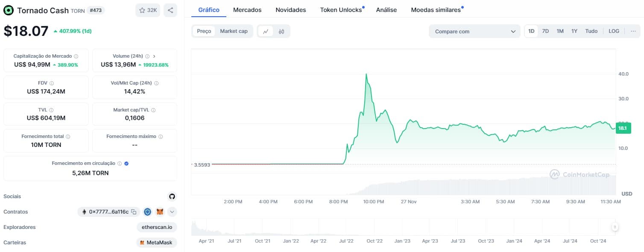View the Moedas similares tab
Screen dimensions: 644x252
(436, 9)
